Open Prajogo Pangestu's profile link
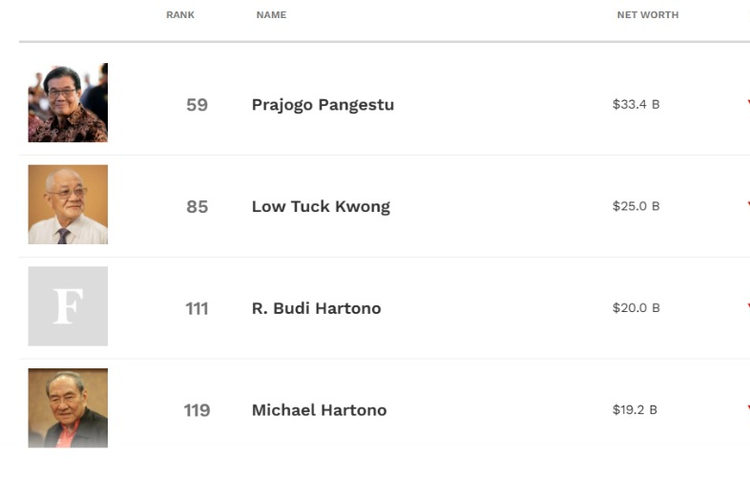Image resolution: width=750 pixels, height=500 pixels. pos(322,105)
